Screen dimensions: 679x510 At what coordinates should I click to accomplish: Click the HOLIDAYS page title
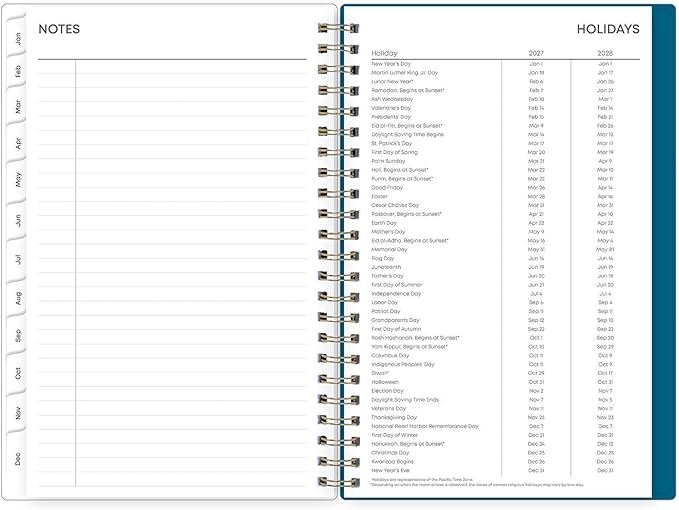click(x=608, y=29)
